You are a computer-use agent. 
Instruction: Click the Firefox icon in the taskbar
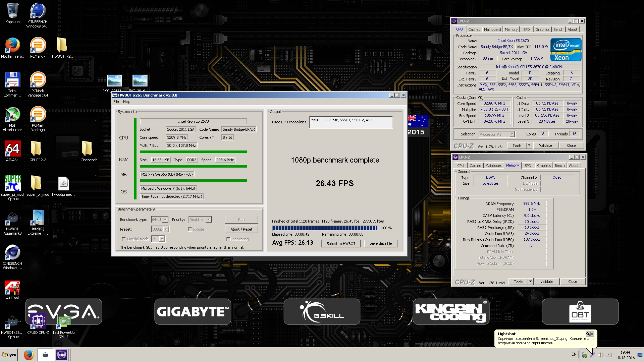click(29, 355)
